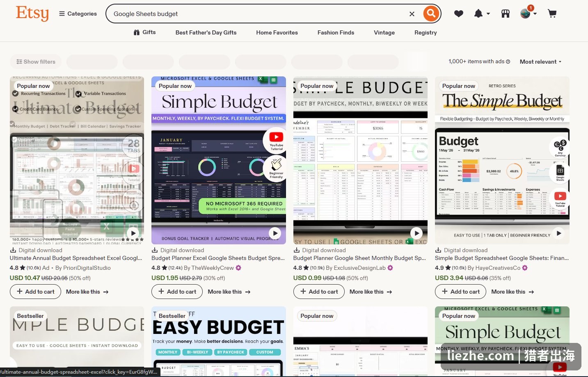The width and height of the screenshot is (588, 377).
Task: Open Home Favorites section
Action: [277, 32]
